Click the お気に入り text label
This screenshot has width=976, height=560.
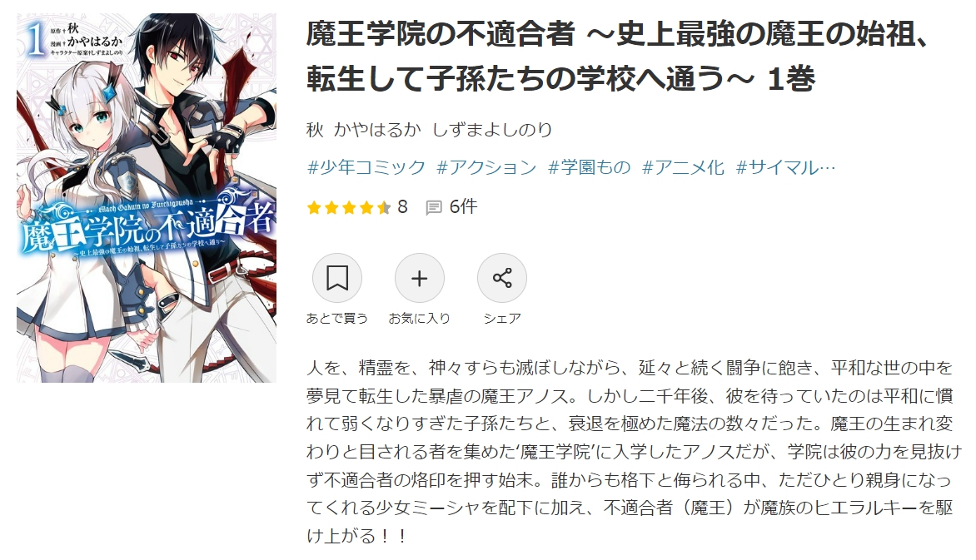420,319
